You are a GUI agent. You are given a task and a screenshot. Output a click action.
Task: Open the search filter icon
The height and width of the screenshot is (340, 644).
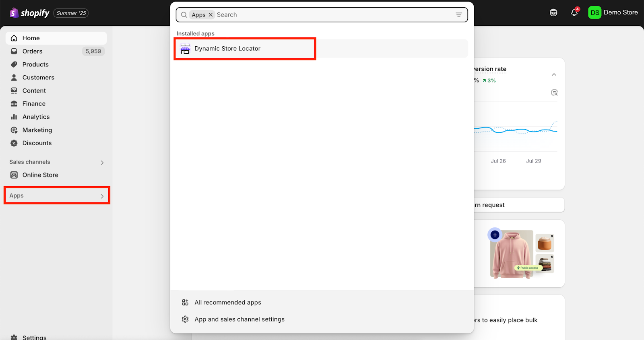coord(459,15)
